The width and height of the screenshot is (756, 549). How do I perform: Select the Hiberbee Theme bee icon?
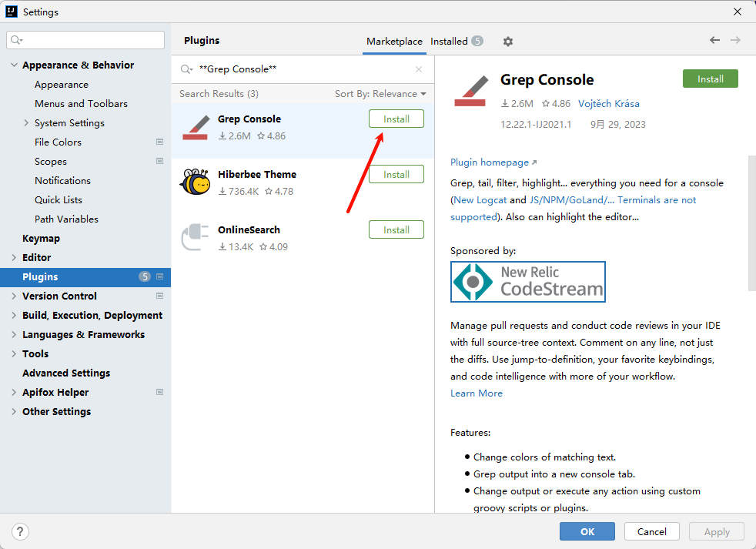[196, 182]
